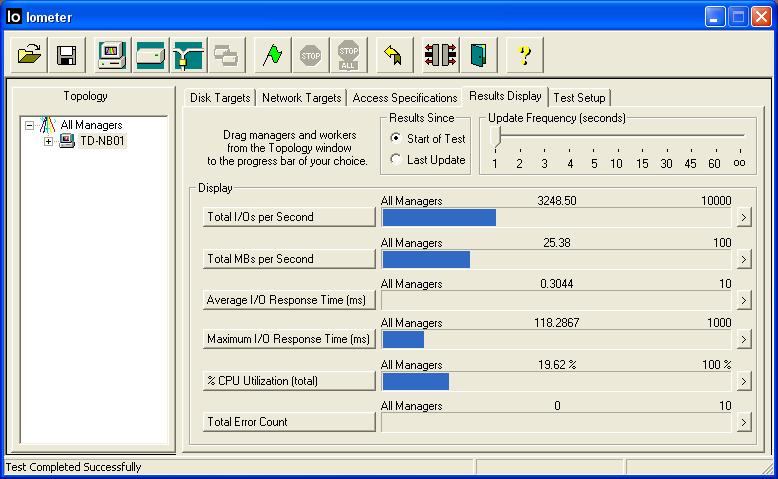The width and height of the screenshot is (778, 479).
Task: Open arrow beside Maximum I/O Response Time
Action: click(x=743, y=339)
